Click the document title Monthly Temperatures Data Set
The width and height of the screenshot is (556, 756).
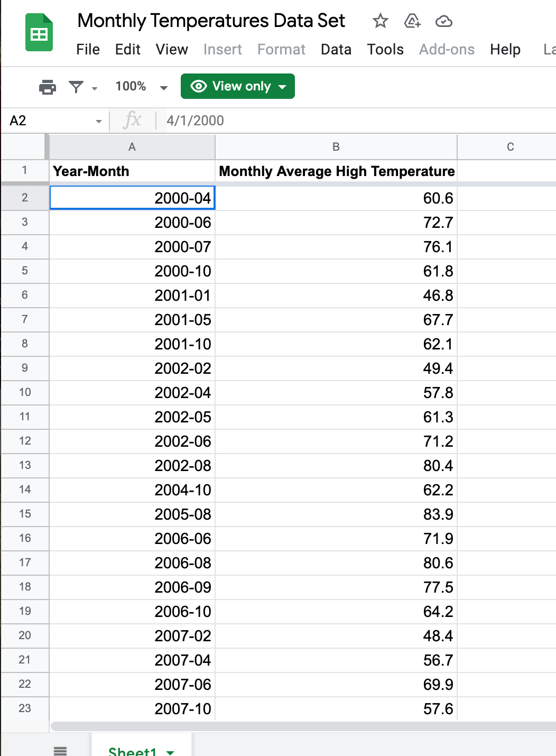(211, 21)
